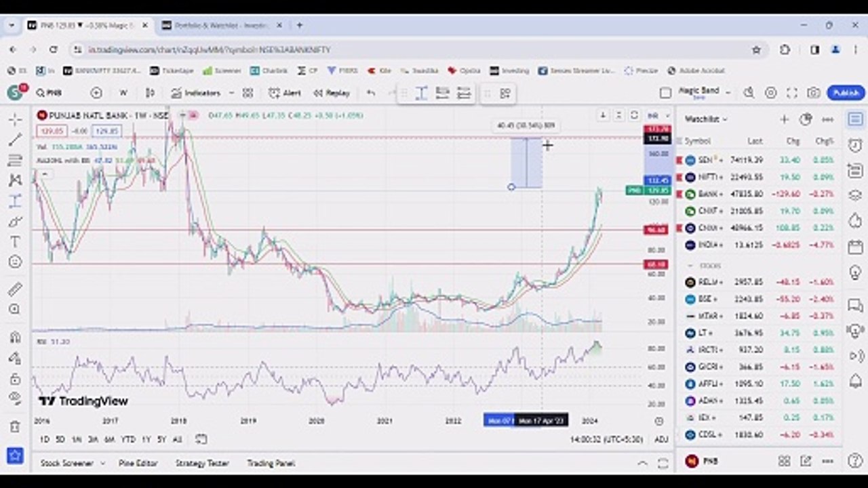Screen dimensions: 868x488
Task: Open the Fibonacci retracement tool group
Action: point(15,160)
